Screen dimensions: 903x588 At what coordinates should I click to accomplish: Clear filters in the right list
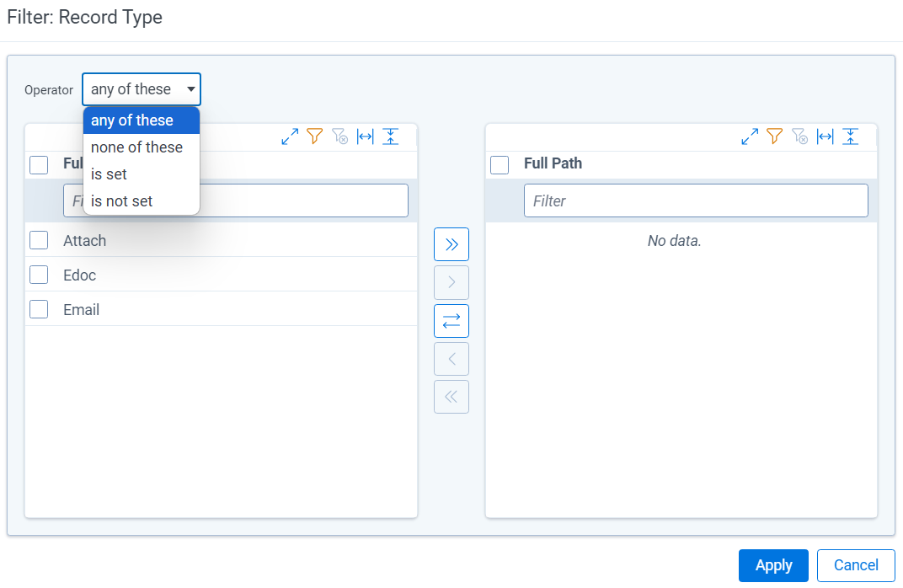(800, 136)
